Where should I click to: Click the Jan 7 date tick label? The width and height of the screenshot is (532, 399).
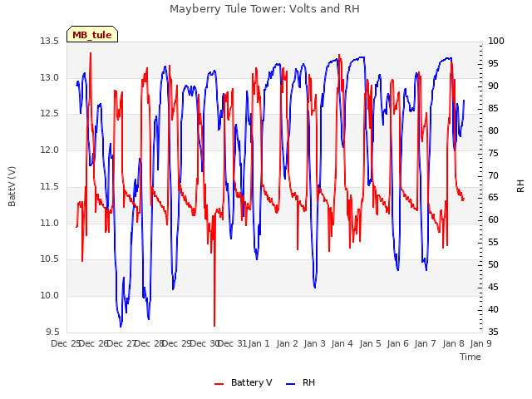[x=426, y=343]
